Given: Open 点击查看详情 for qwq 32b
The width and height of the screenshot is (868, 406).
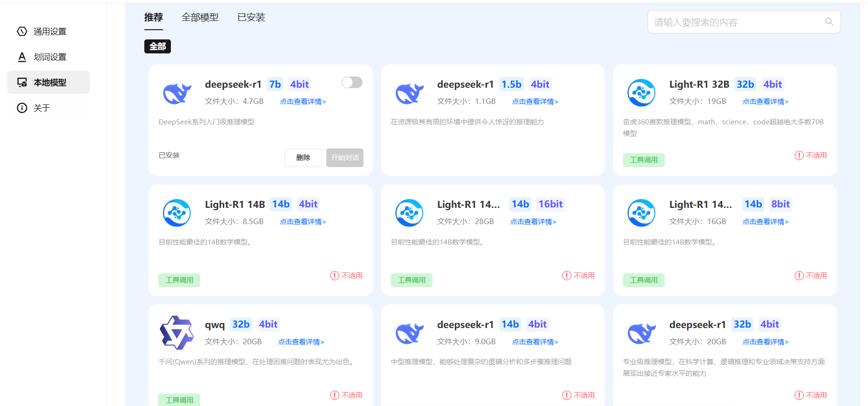Looking at the screenshot, I should pyautogui.click(x=301, y=342).
